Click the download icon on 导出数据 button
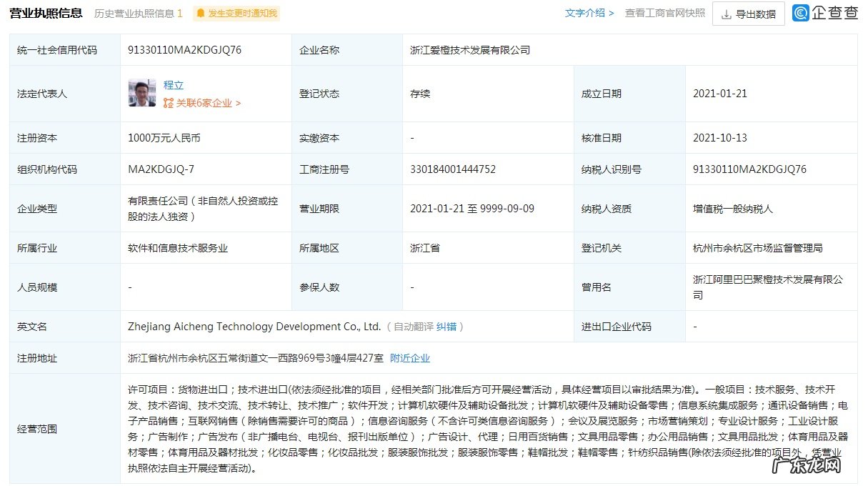The width and height of the screenshot is (868, 486). tap(727, 14)
